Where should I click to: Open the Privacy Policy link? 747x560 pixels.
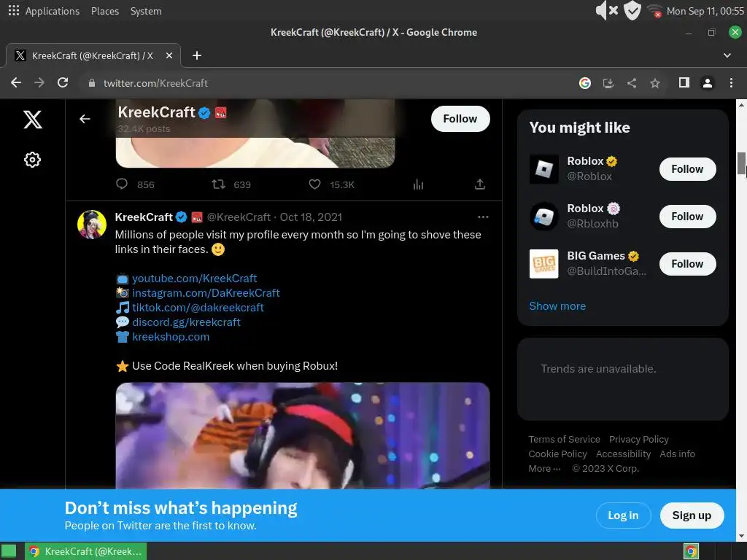tap(639, 440)
